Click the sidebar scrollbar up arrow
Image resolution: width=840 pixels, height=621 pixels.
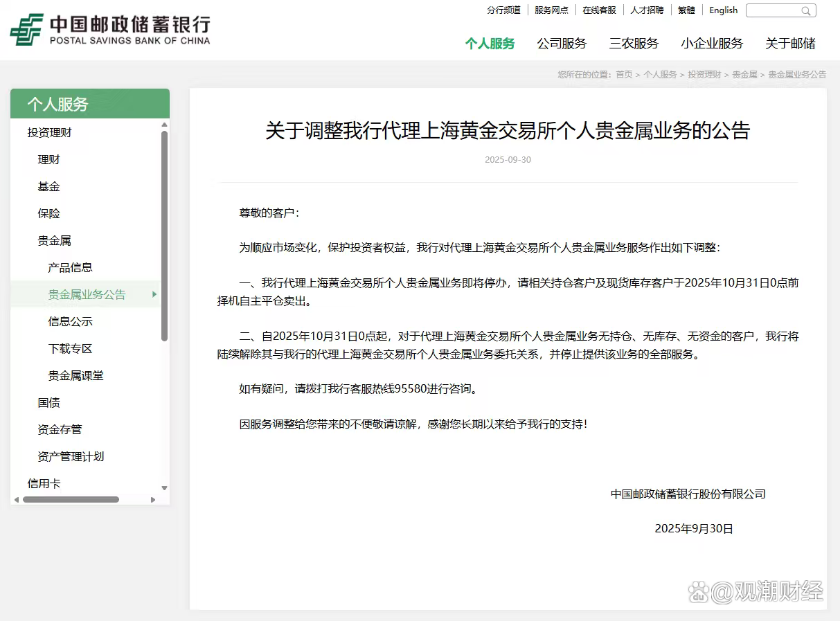pyautogui.click(x=164, y=125)
